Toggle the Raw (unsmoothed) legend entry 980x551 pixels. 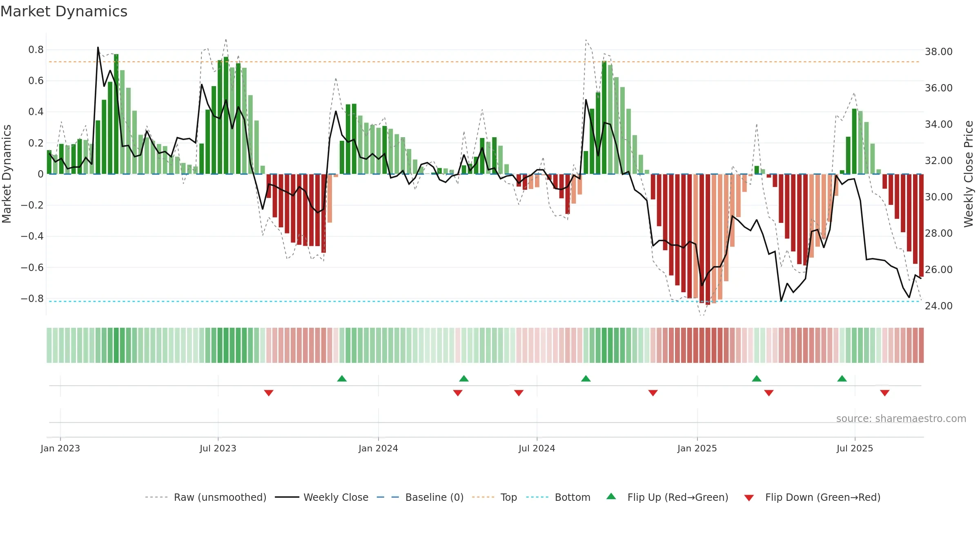[x=206, y=497]
